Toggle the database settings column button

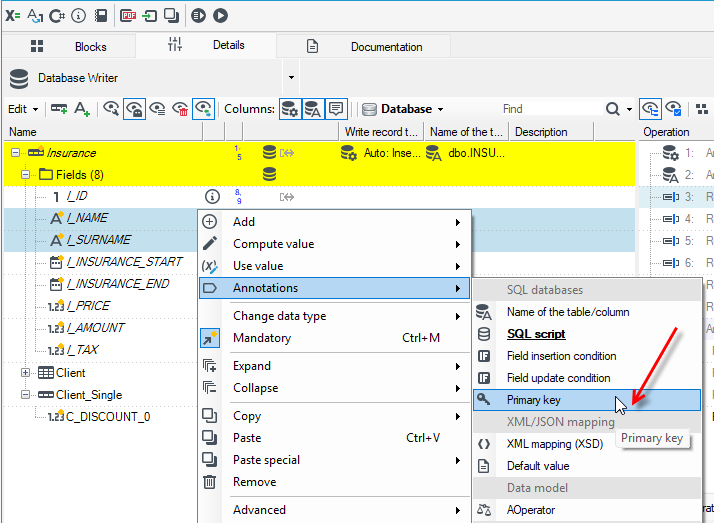tap(290, 109)
